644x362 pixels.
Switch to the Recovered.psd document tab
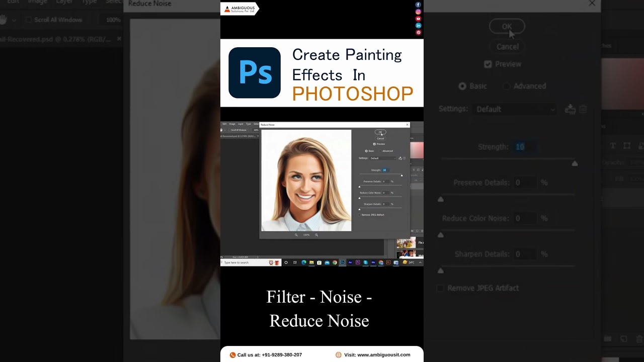(238, 136)
